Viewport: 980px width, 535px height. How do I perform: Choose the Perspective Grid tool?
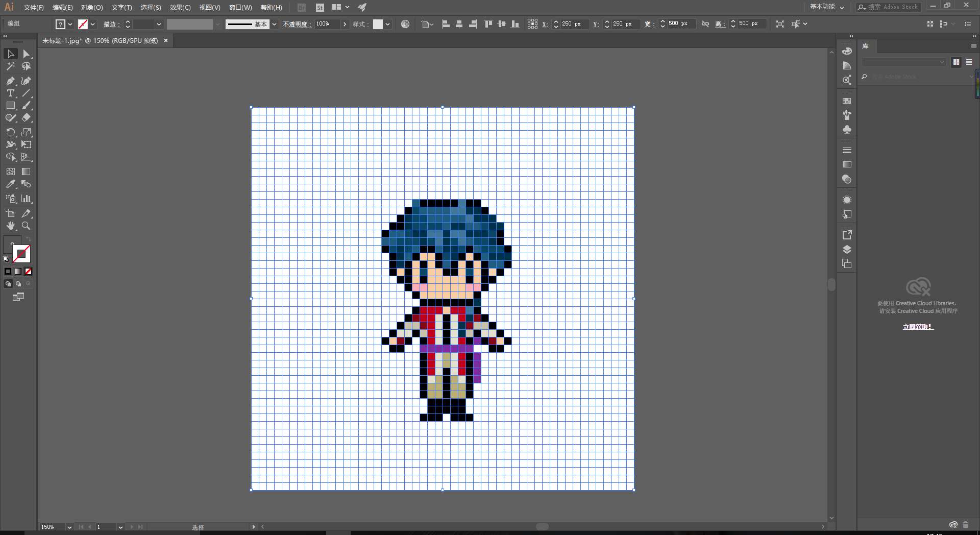click(27, 157)
